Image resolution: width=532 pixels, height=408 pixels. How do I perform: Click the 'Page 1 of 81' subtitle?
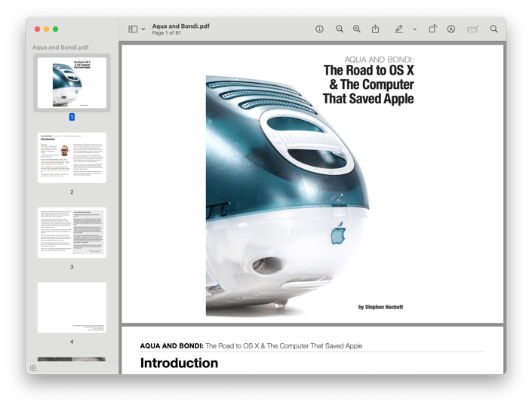coord(166,33)
